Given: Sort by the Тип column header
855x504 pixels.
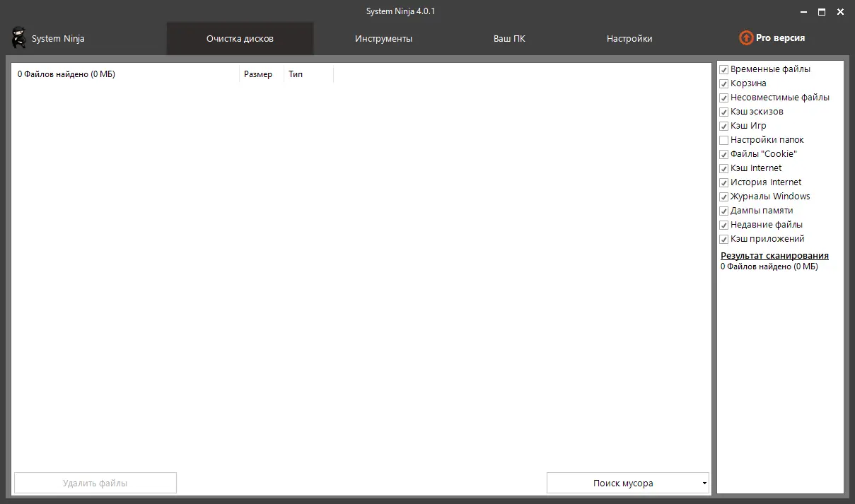Looking at the screenshot, I should (x=308, y=74).
